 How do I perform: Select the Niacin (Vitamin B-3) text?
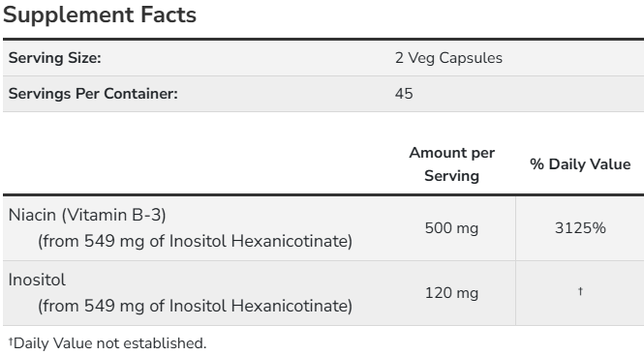(87, 215)
